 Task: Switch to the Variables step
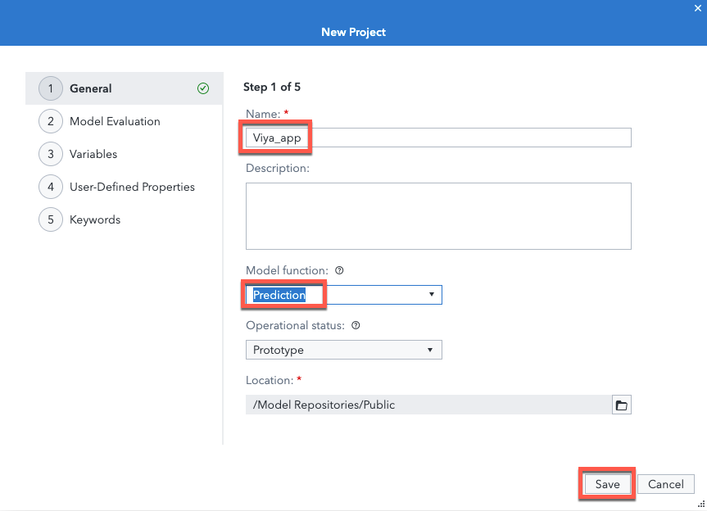pyautogui.click(x=93, y=154)
